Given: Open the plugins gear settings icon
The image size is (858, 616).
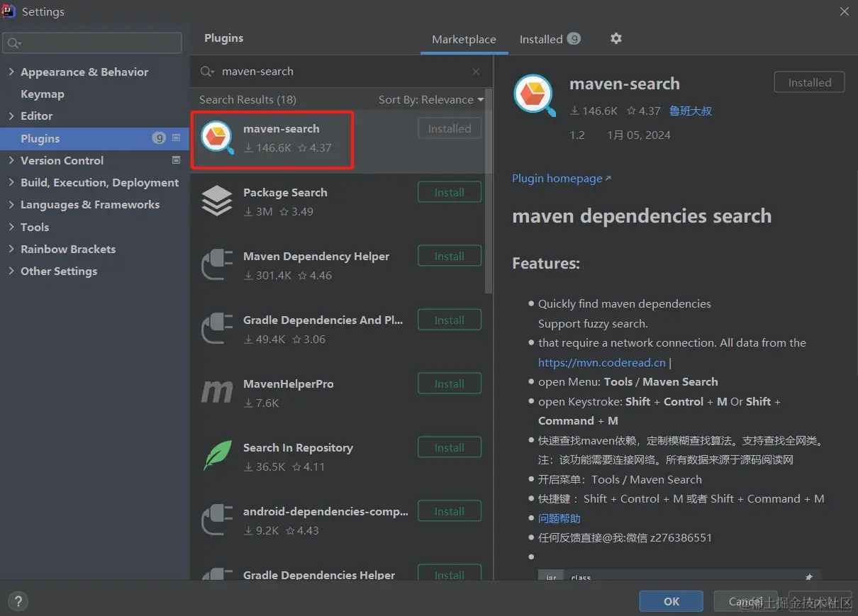Looking at the screenshot, I should [615, 38].
